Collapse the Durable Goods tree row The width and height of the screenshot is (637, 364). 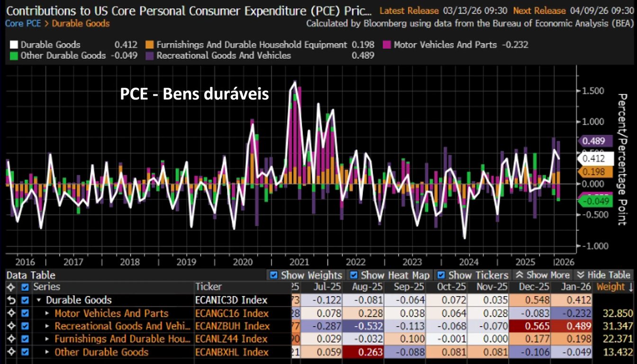[39, 300]
